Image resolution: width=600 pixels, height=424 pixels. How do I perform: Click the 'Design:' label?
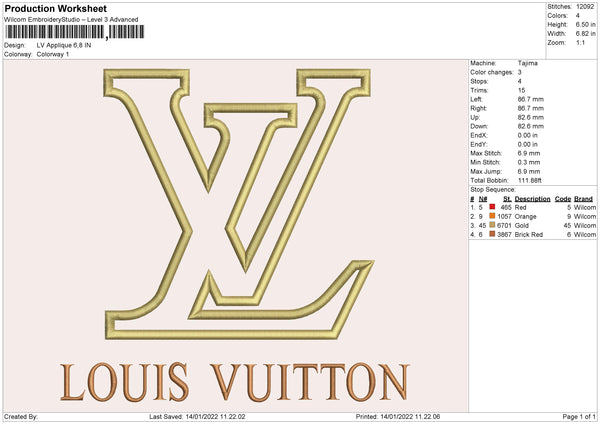coord(15,45)
